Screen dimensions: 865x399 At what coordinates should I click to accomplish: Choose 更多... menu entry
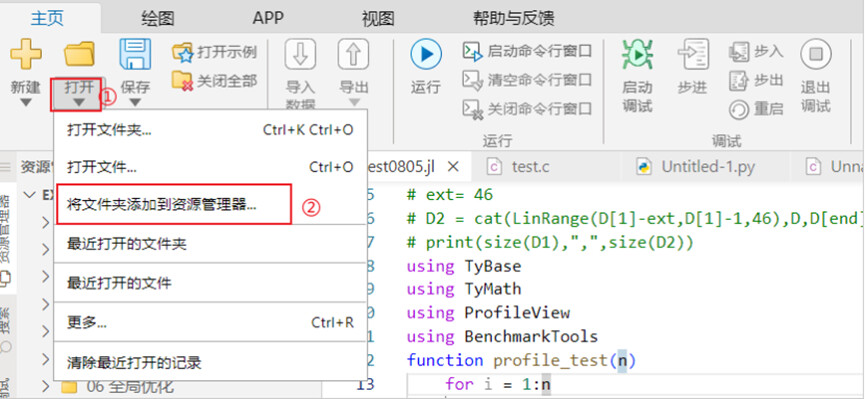[x=210, y=322]
